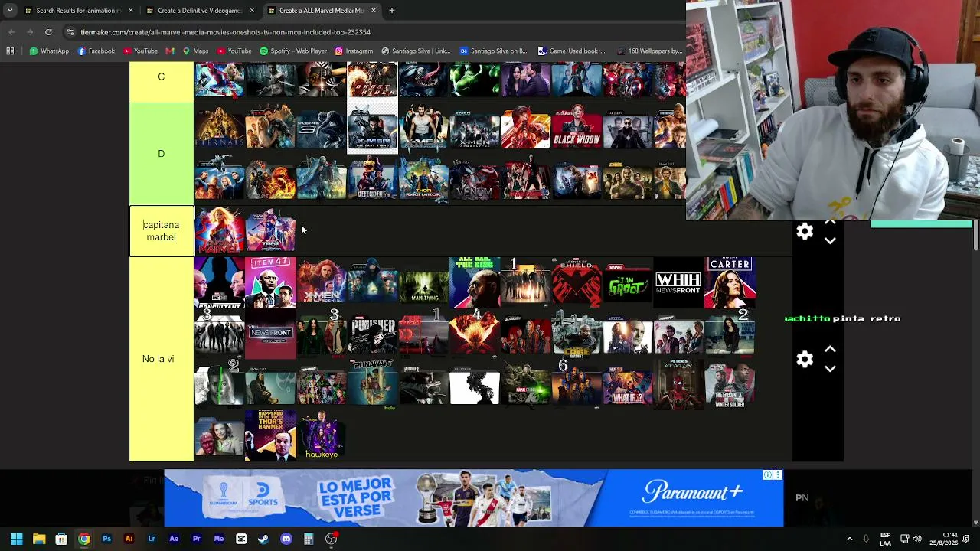Open the Facebook bookmark
Image resolution: width=980 pixels, height=551 pixels.
click(x=96, y=51)
